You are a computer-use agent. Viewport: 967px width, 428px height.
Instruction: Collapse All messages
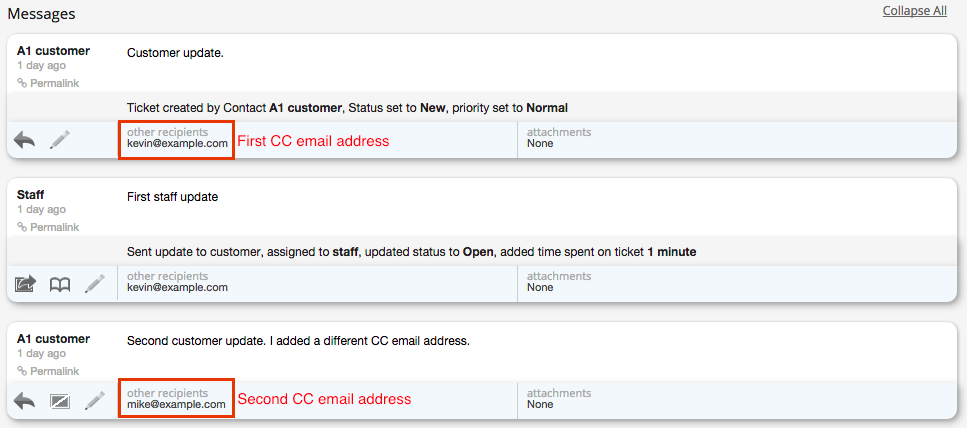click(x=915, y=11)
